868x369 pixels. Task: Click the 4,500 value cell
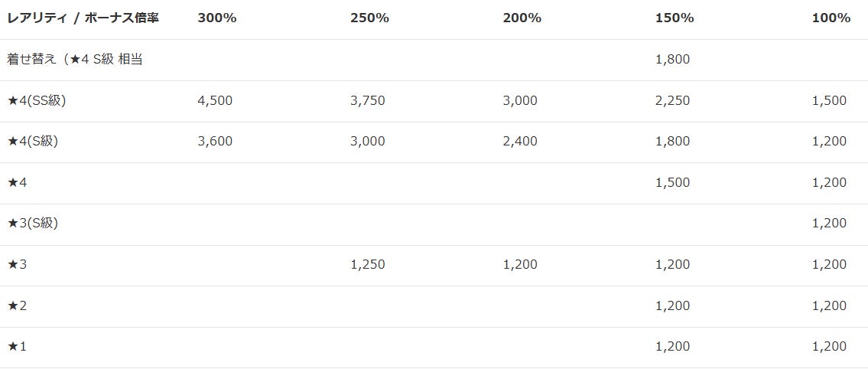pos(215,100)
